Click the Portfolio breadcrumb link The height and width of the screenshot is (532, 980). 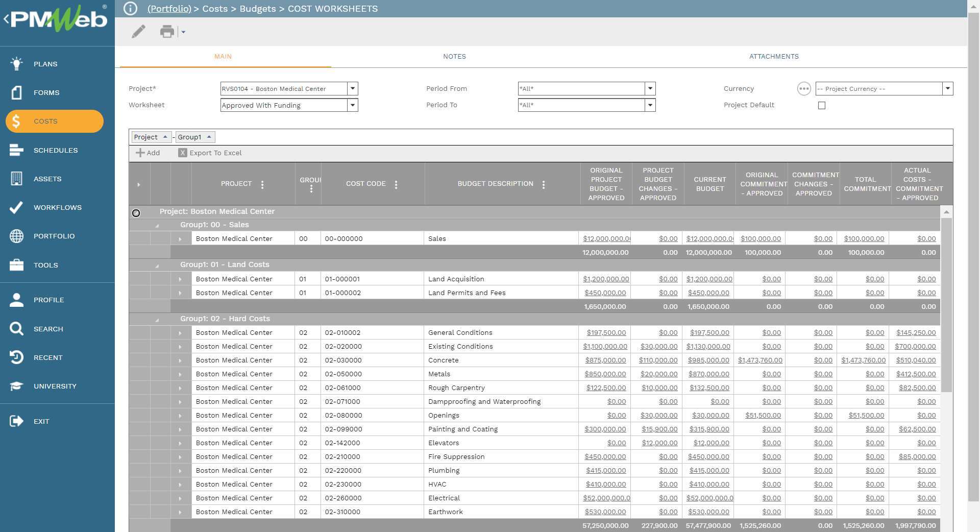[169, 9]
